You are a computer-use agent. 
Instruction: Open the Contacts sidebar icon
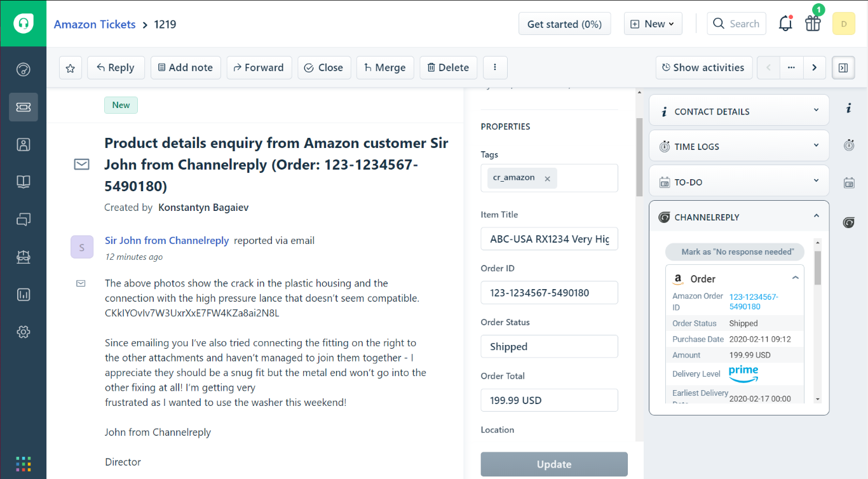(24, 144)
